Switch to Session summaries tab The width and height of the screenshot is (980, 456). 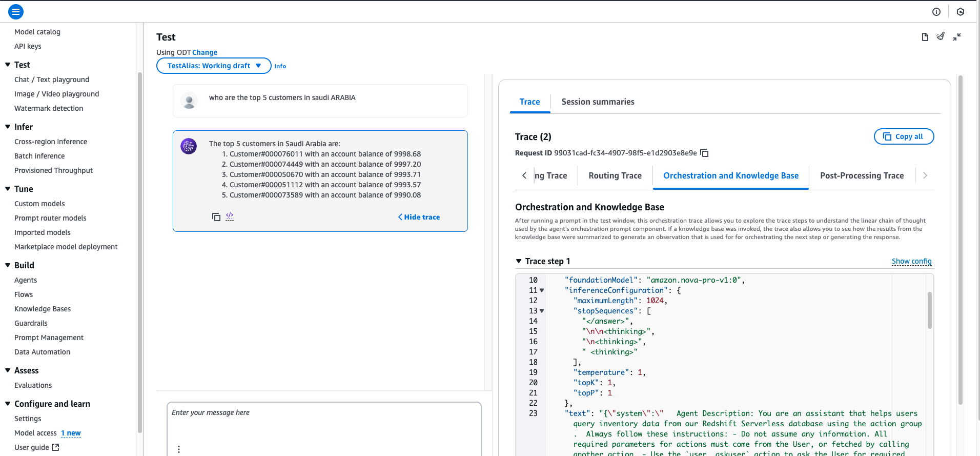point(598,102)
